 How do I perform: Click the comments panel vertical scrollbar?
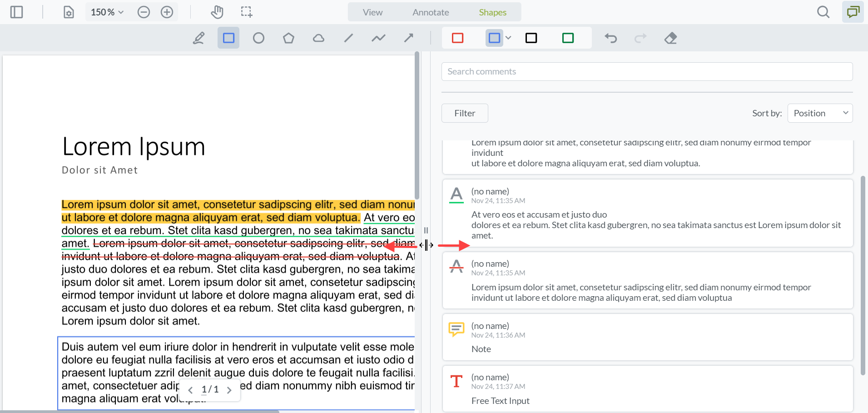pos(863,275)
